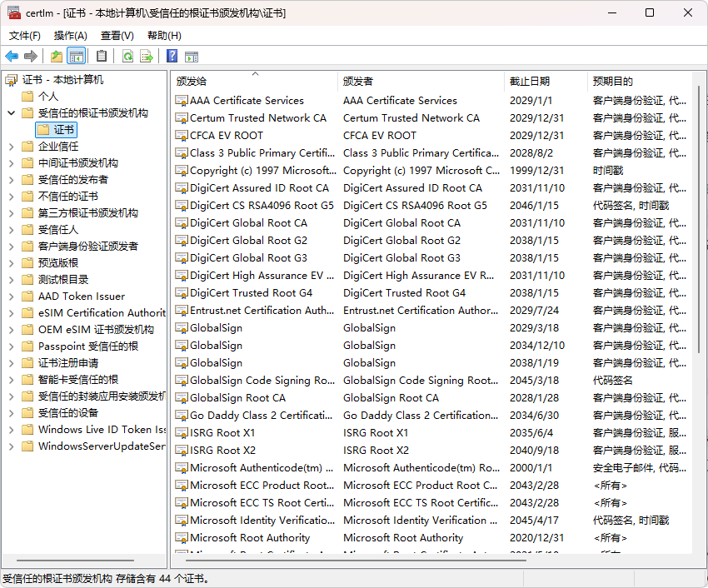Click the certlm app icon in title bar
708x588 pixels.
[14, 12]
